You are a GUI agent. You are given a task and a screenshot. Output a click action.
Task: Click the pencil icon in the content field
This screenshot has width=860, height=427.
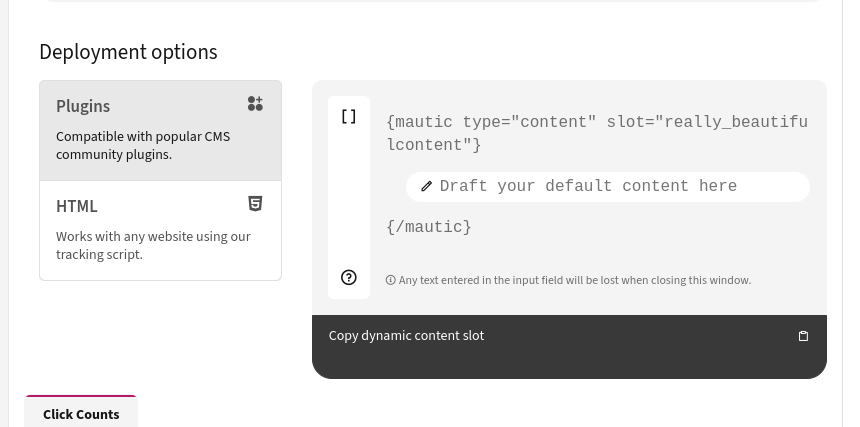[427, 186]
